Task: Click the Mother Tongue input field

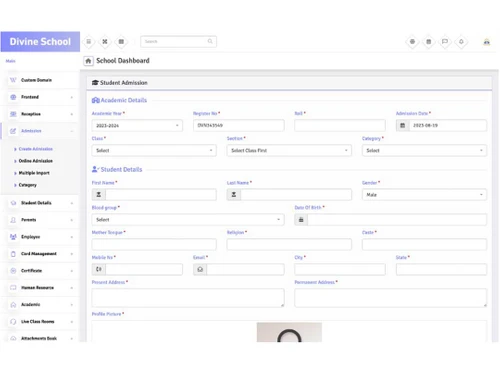Action: coord(154,244)
